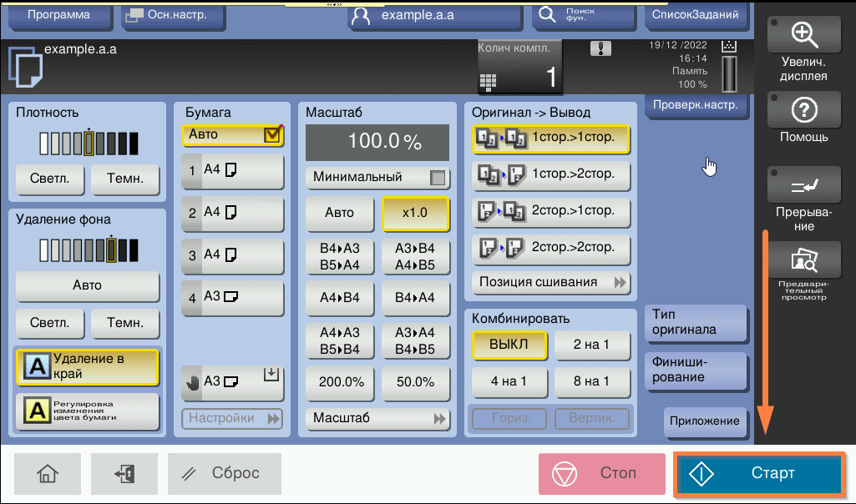Select the ВЫКЛ combine option
This screenshot has height=504, width=856.
(x=509, y=344)
